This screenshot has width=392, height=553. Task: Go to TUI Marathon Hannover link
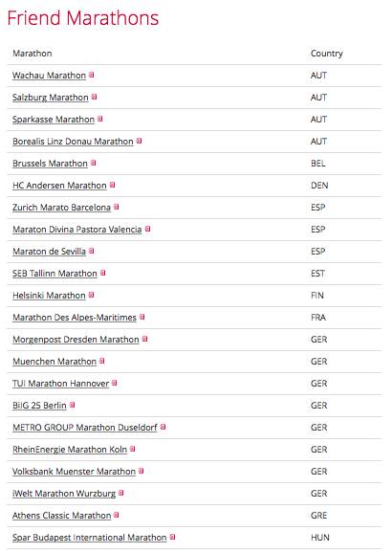pos(60,384)
